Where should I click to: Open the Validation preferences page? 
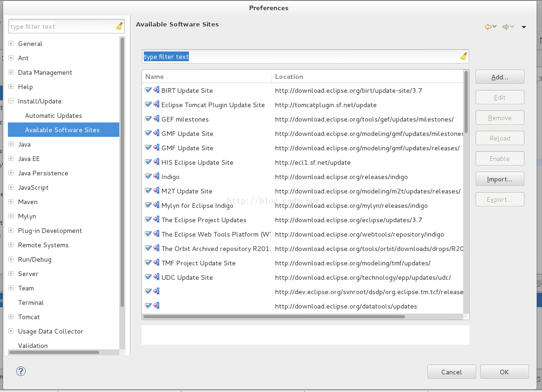pyautogui.click(x=33, y=346)
